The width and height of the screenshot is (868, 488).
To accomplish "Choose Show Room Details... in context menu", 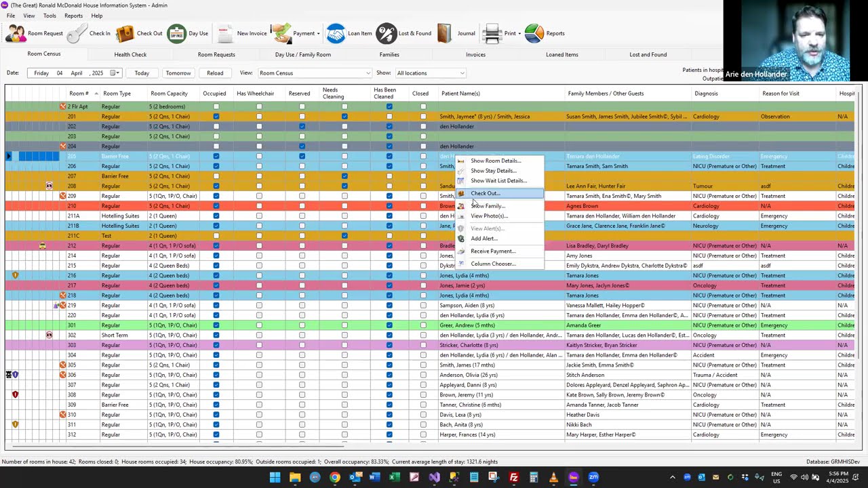I will (500, 161).
